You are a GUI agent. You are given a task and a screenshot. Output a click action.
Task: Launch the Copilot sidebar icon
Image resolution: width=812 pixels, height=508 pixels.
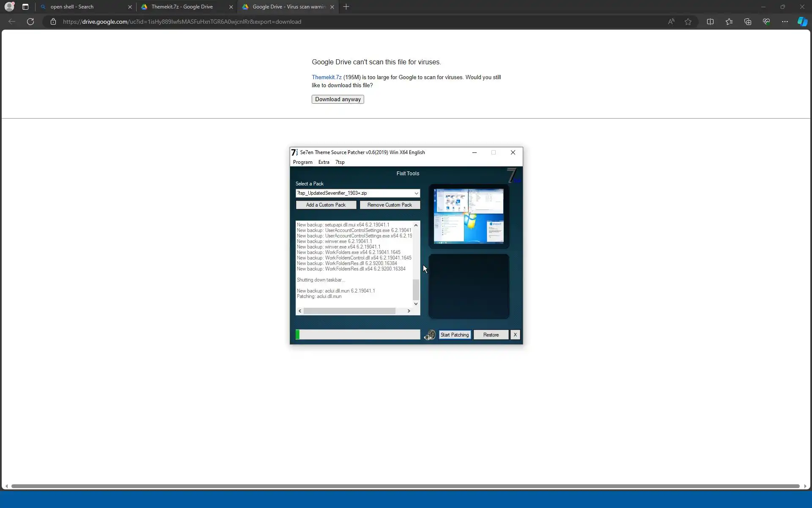pos(802,22)
